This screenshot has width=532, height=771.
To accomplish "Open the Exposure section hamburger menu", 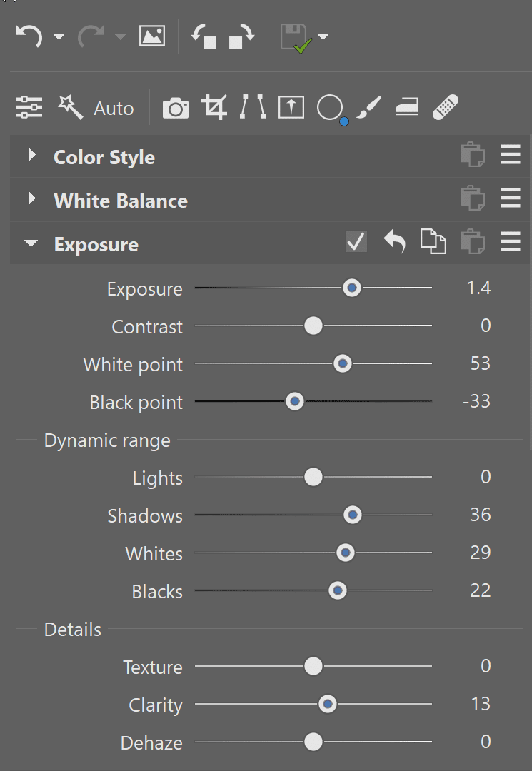I will point(510,243).
